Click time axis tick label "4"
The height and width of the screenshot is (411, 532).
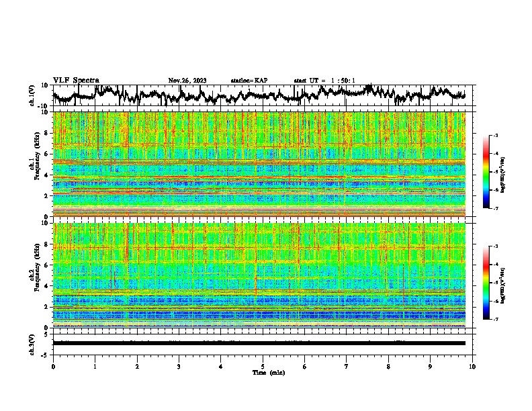pos(220,367)
